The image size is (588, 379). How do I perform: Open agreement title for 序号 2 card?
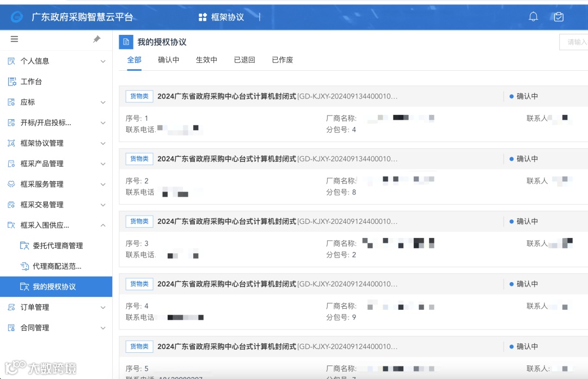click(x=277, y=158)
